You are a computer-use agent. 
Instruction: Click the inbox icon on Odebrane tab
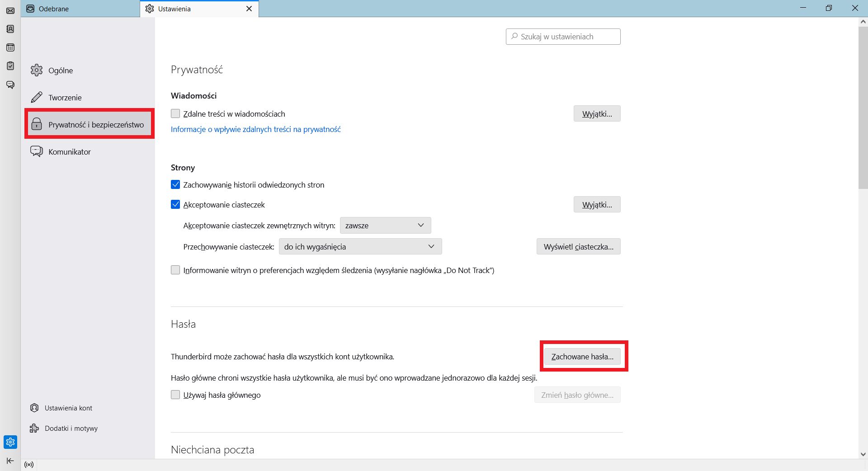[x=30, y=9]
